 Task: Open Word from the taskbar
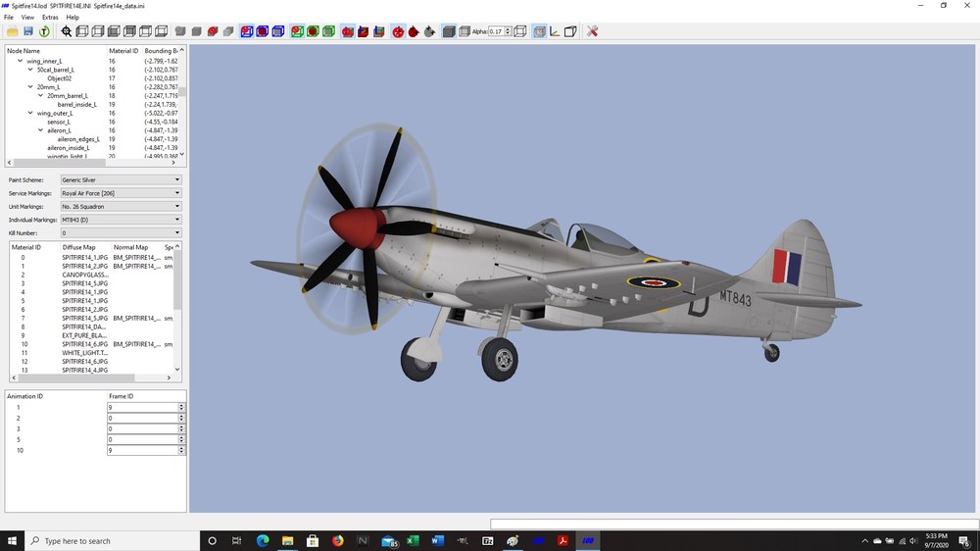click(437, 541)
